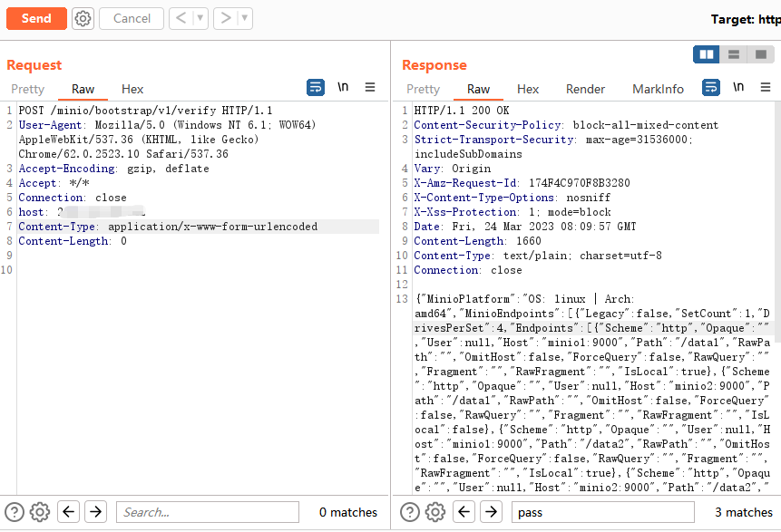Click 'Vary: Origin' response header
This screenshot has height=532, width=781.
point(453,169)
